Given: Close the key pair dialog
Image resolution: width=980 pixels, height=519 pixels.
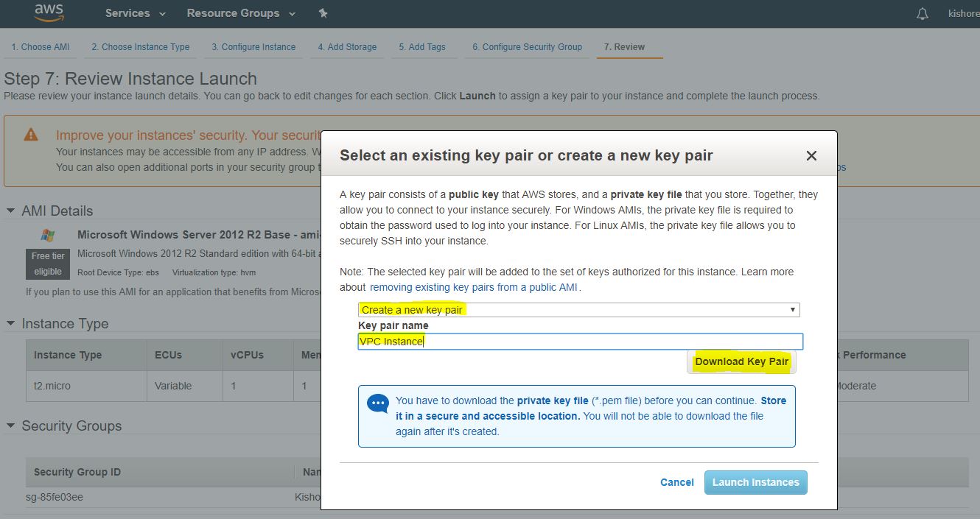Looking at the screenshot, I should point(811,156).
